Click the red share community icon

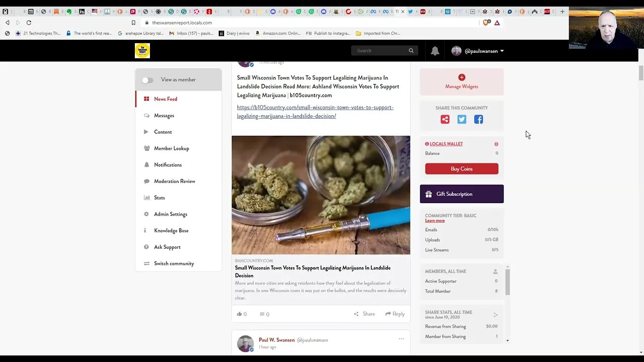(x=445, y=119)
